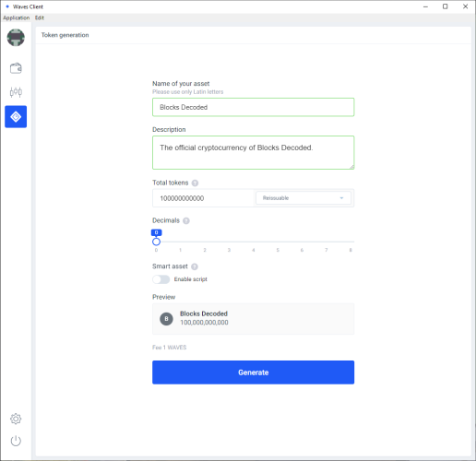This screenshot has width=476, height=461.
Task: Open the Edit menu
Action: [x=40, y=18]
